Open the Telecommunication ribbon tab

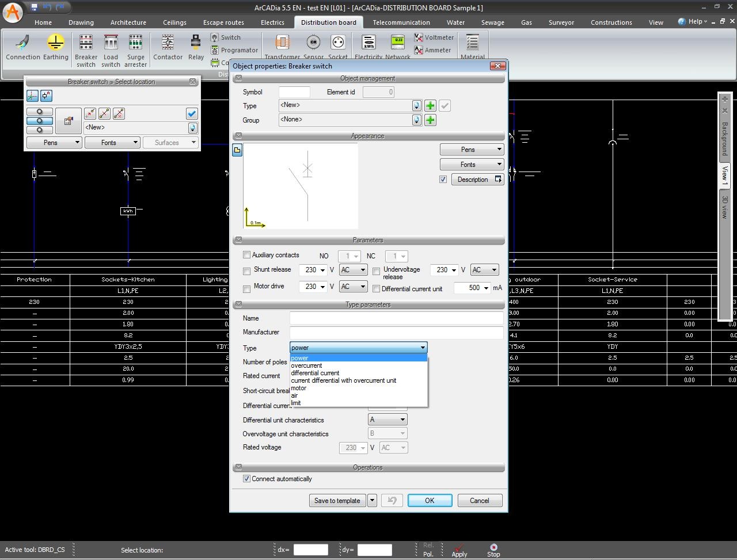(401, 22)
